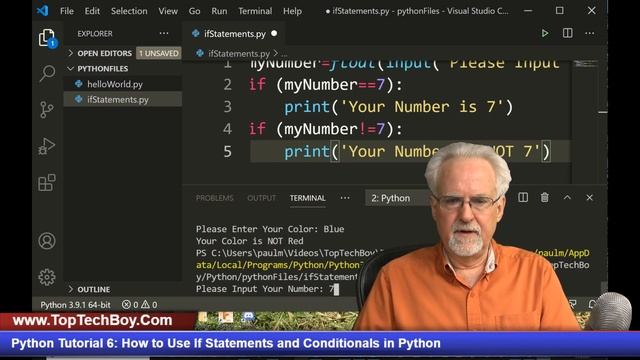Screen dimensions: 640x360
Task: Open helloWorld.py in explorer
Action: click(x=123, y=84)
